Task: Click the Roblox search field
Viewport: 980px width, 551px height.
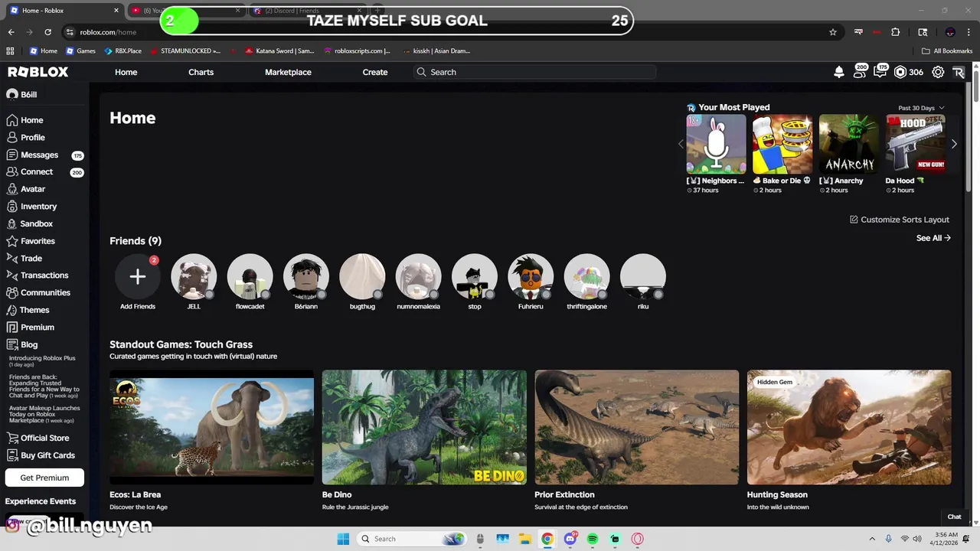Action: [535, 72]
